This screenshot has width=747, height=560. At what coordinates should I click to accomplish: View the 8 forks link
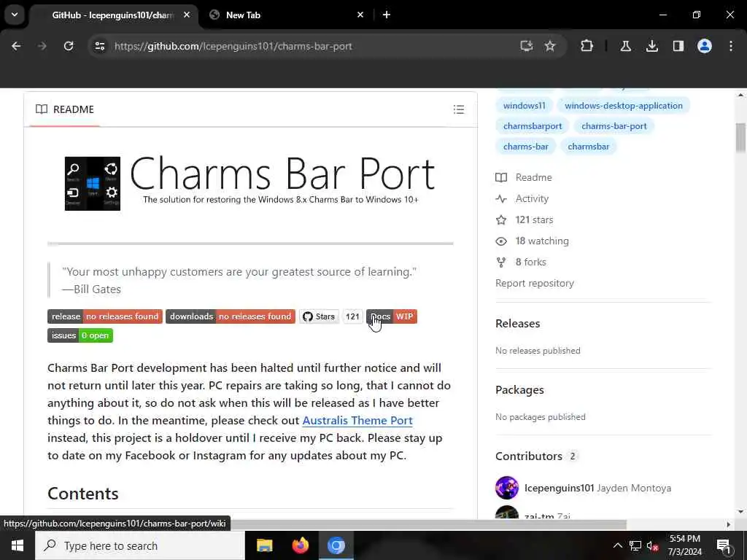click(521, 262)
